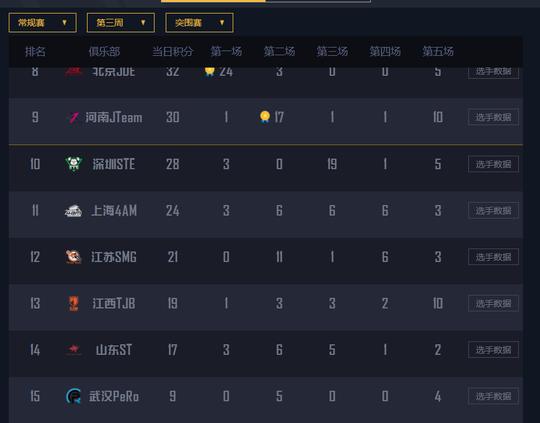Open the 常规赛 dropdown
Image resolution: width=540 pixels, height=423 pixels.
click(x=42, y=23)
